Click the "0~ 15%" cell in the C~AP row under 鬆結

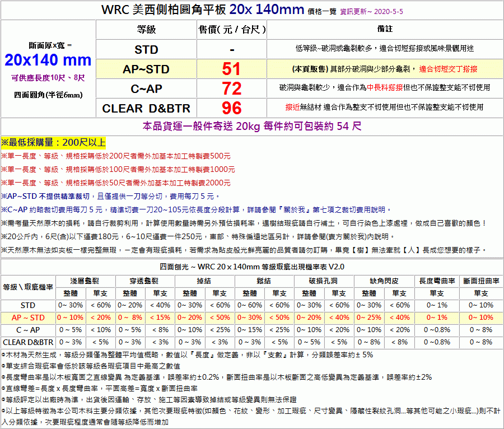click(x=250, y=330)
